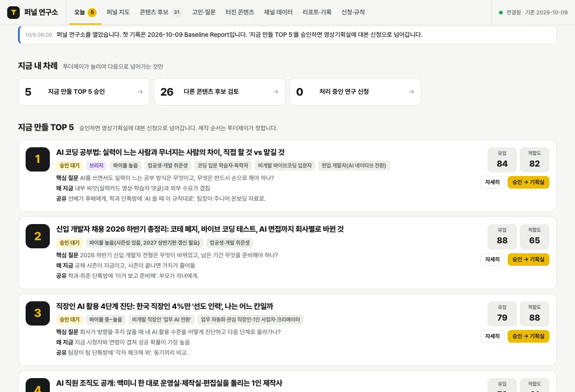Open the AI 직원 조직도 공개 headline
Viewport: 575px width, 392px height.
coord(169,383)
